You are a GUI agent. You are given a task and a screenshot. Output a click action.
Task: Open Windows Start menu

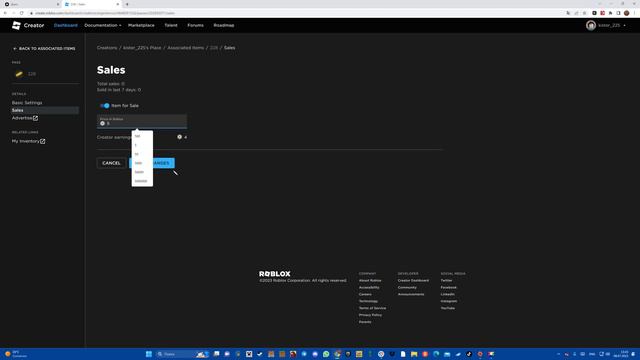pyautogui.click(x=149, y=354)
